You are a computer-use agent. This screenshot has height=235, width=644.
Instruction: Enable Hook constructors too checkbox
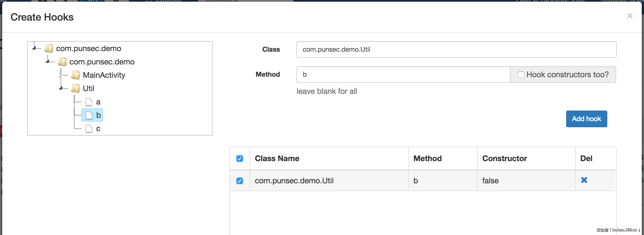(521, 75)
